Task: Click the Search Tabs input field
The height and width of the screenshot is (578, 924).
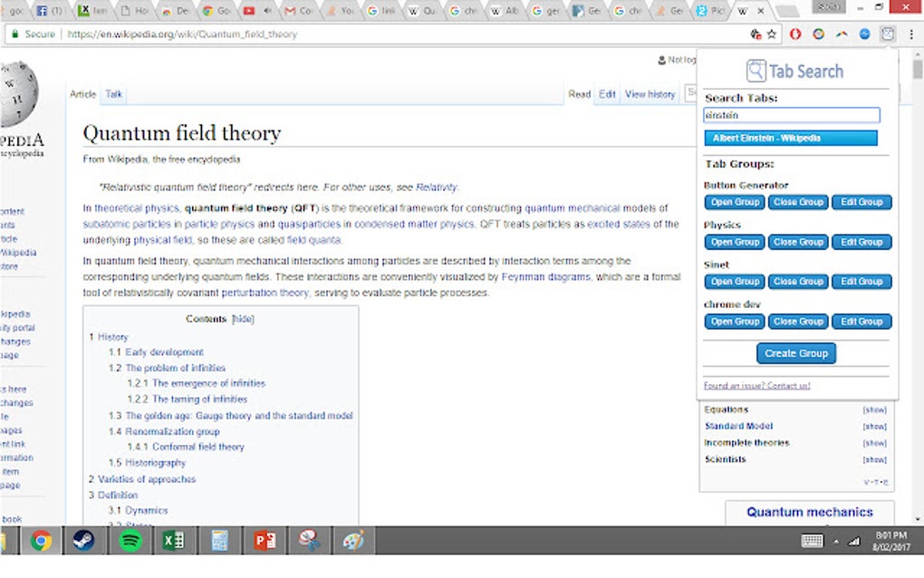Action: (792, 115)
